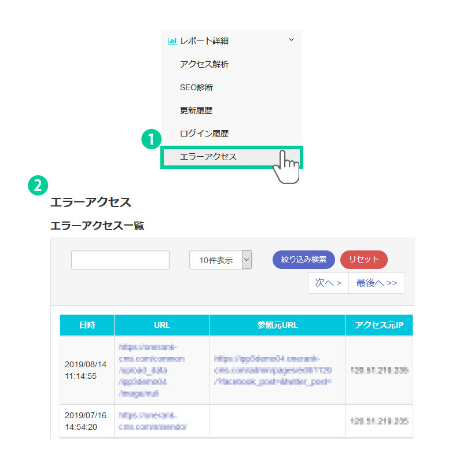Click the 日時 column header
The height and width of the screenshot is (476, 463).
[x=87, y=325]
